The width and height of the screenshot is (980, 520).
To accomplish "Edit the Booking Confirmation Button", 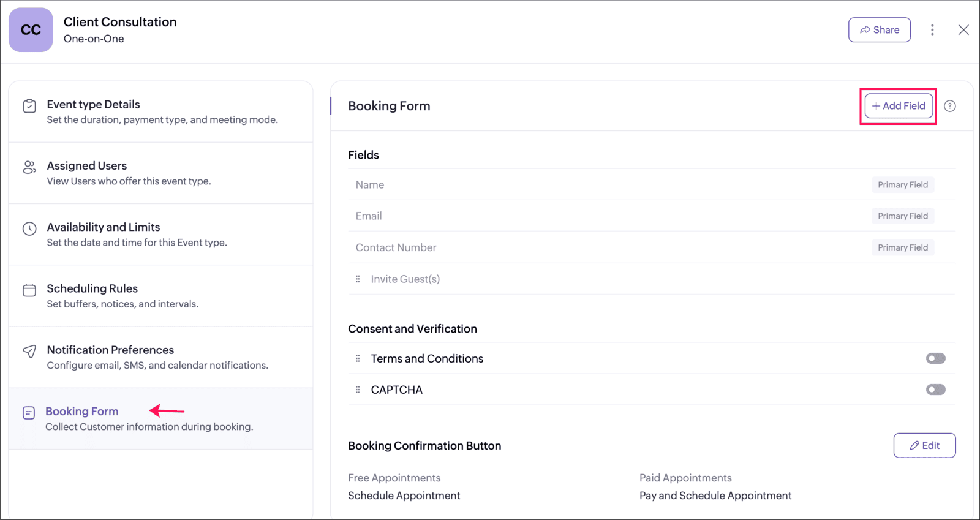I will pos(924,445).
